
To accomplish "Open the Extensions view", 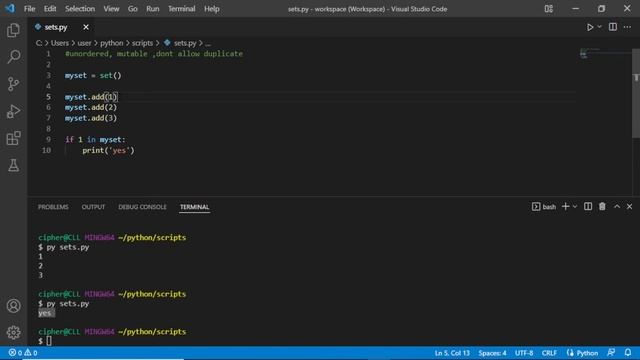I will pos(13,138).
